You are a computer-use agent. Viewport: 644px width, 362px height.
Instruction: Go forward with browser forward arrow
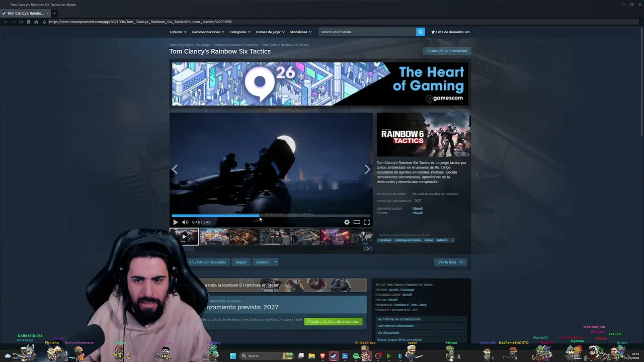(14, 22)
